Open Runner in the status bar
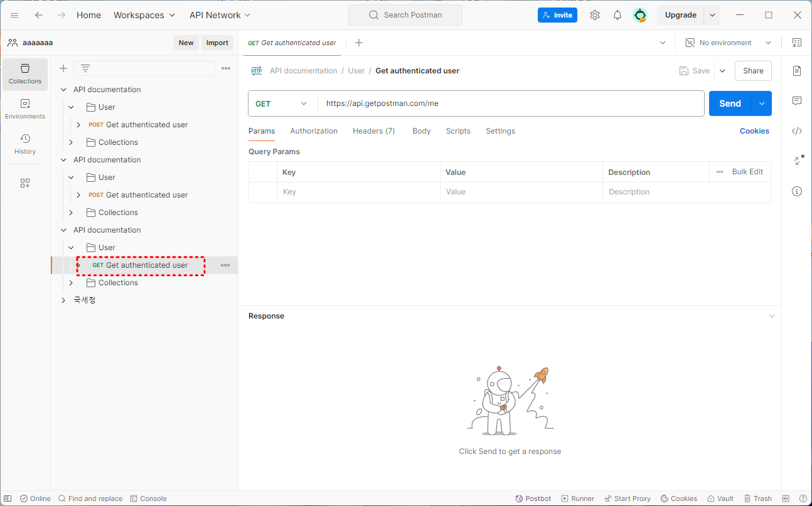Viewport: 812px width, 506px height. pos(578,498)
